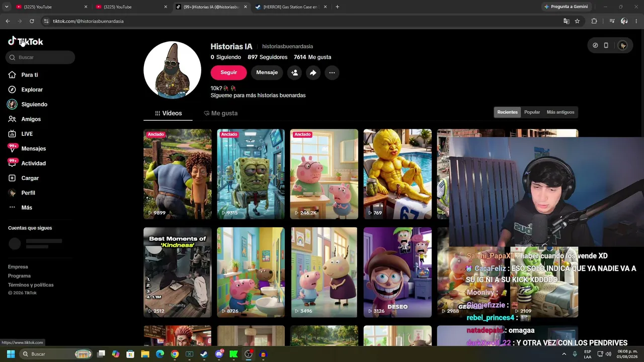Open the Explorar compass icon
Viewport: 644px width, 362px height.
(x=12, y=89)
